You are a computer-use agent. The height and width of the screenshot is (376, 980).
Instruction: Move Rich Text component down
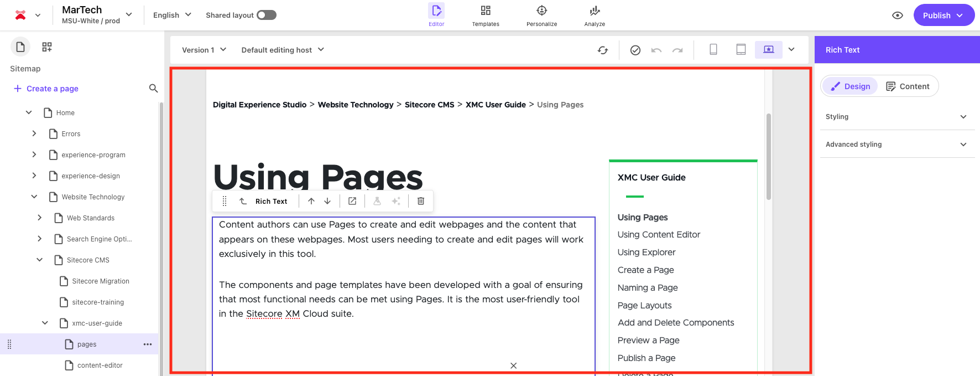click(327, 201)
